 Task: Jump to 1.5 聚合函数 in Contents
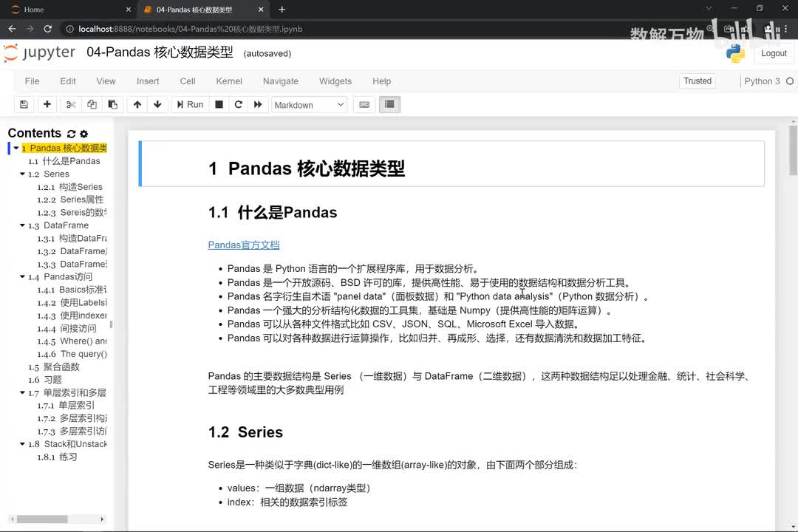54,366
